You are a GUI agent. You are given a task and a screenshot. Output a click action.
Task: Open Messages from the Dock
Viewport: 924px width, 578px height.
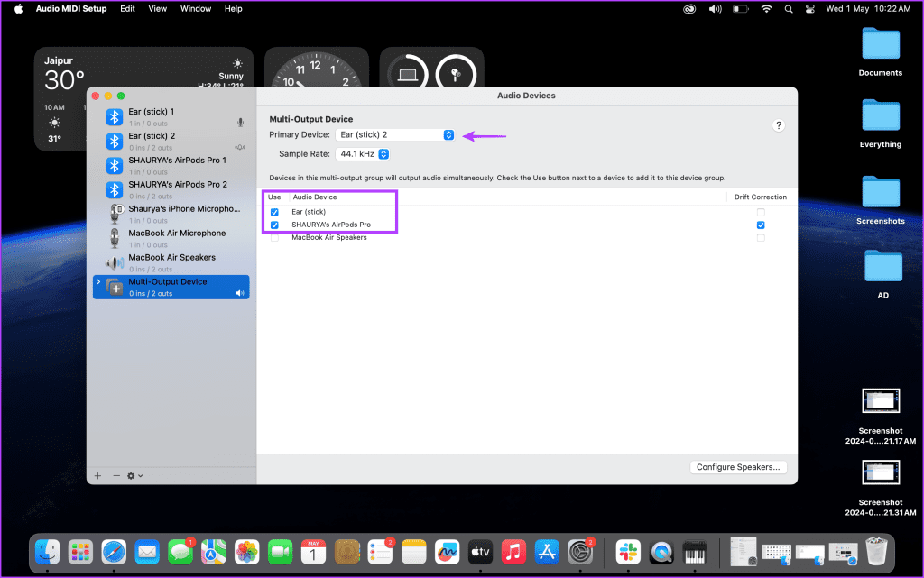coord(180,552)
